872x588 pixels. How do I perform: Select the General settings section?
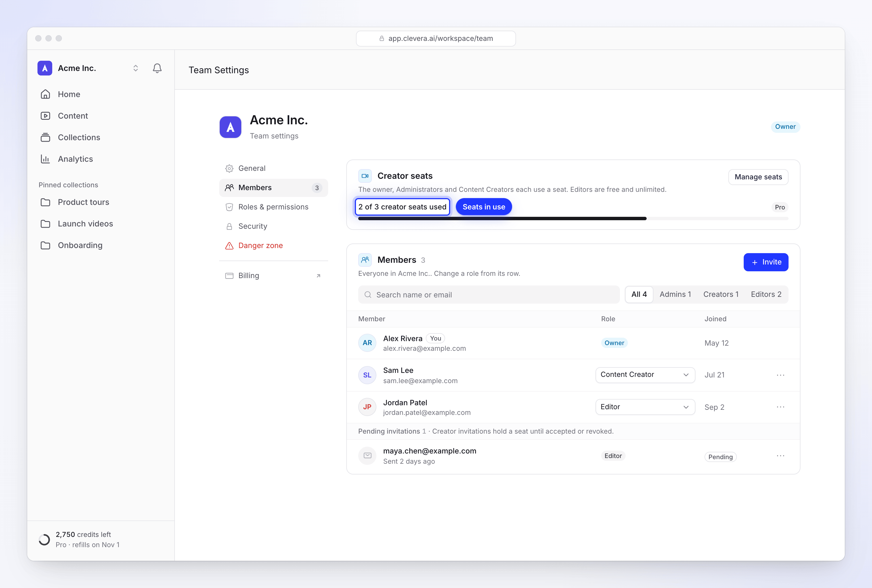(273, 168)
